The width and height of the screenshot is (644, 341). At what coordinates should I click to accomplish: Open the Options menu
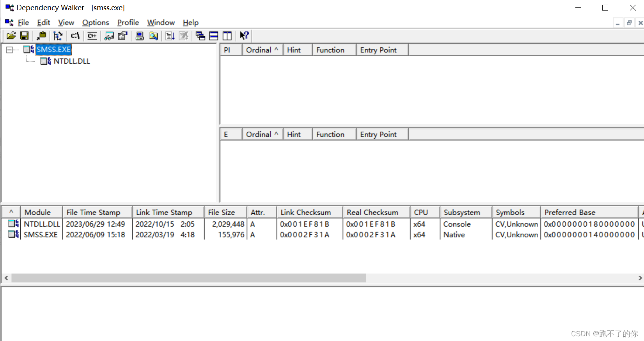[96, 22]
